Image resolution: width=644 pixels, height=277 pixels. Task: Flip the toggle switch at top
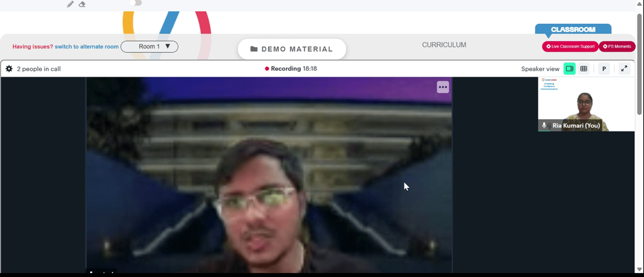pyautogui.click(x=136, y=3)
